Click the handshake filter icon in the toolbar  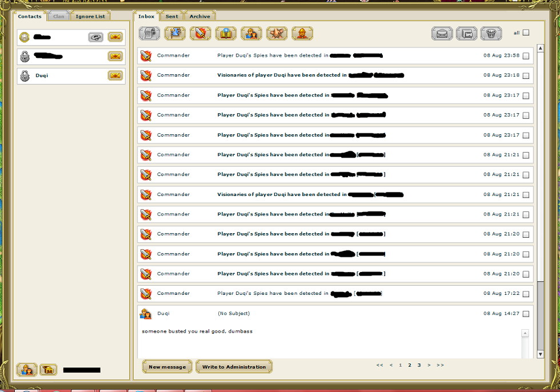point(277,34)
